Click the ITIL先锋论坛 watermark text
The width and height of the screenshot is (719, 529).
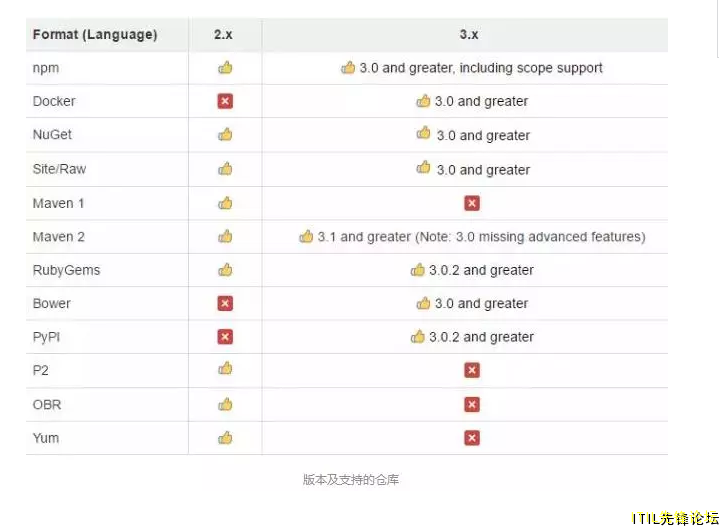[675, 518]
